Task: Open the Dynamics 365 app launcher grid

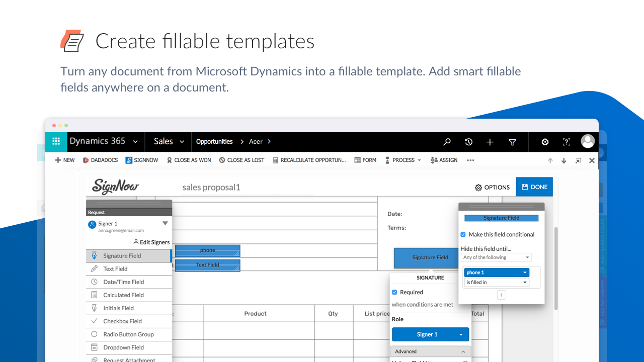Action: (56, 142)
